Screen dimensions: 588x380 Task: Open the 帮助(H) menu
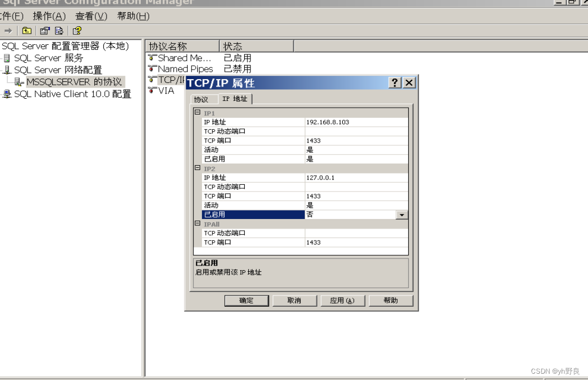(x=133, y=16)
